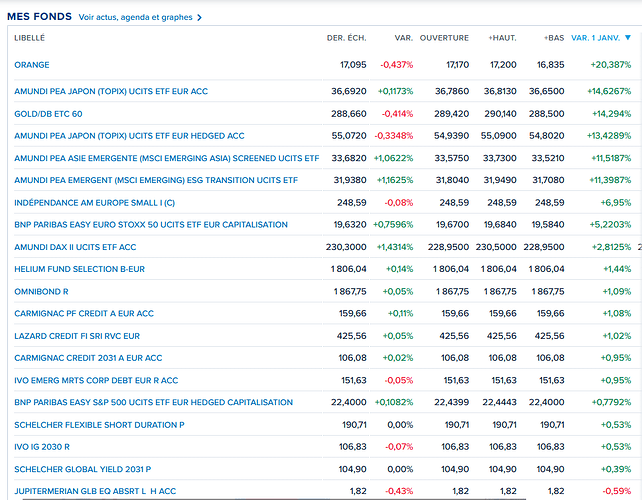Sort by OUVERTURE column header
This screenshot has width=642, height=500.
tap(444, 38)
